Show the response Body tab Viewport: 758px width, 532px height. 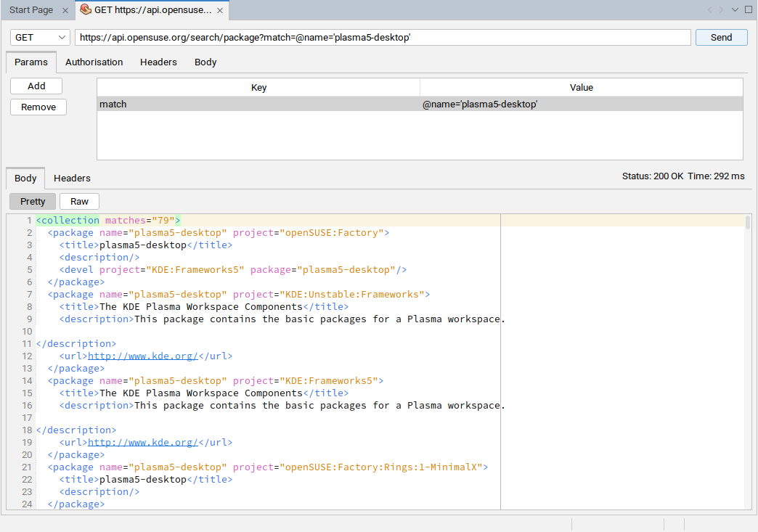tap(25, 178)
